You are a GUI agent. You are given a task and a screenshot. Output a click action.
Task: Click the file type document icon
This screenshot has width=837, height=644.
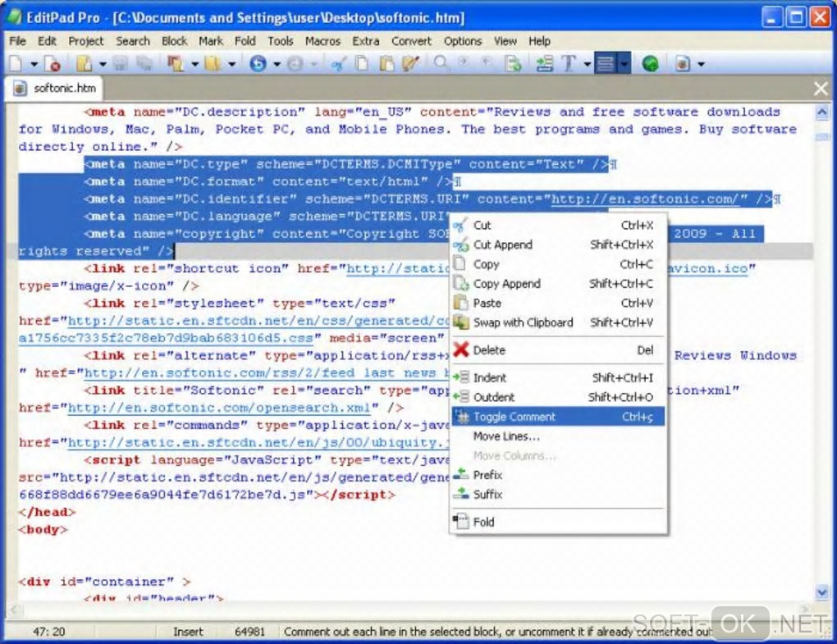click(x=683, y=64)
